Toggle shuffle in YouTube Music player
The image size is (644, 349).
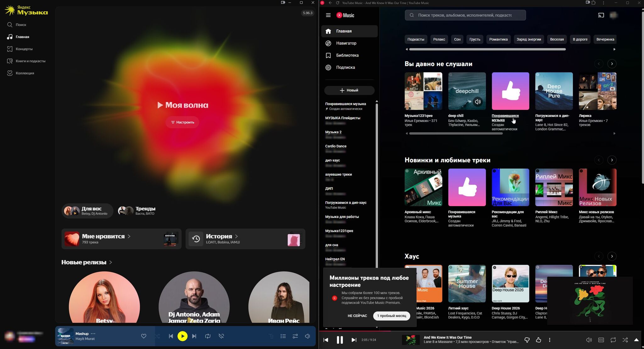[x=625, y=340]
